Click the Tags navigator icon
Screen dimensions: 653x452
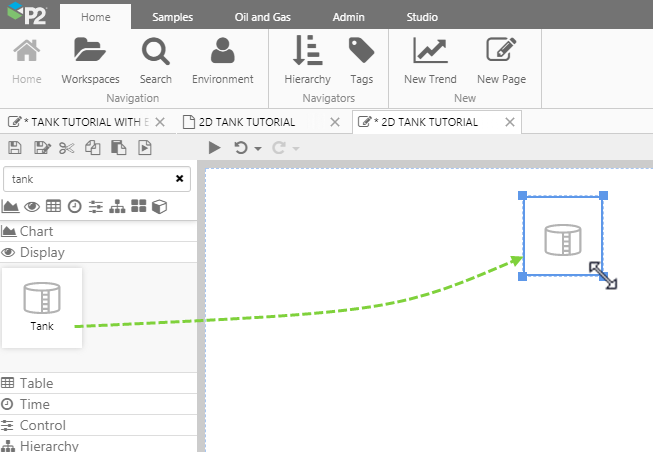pyautogui.click(x=361, y=60)
